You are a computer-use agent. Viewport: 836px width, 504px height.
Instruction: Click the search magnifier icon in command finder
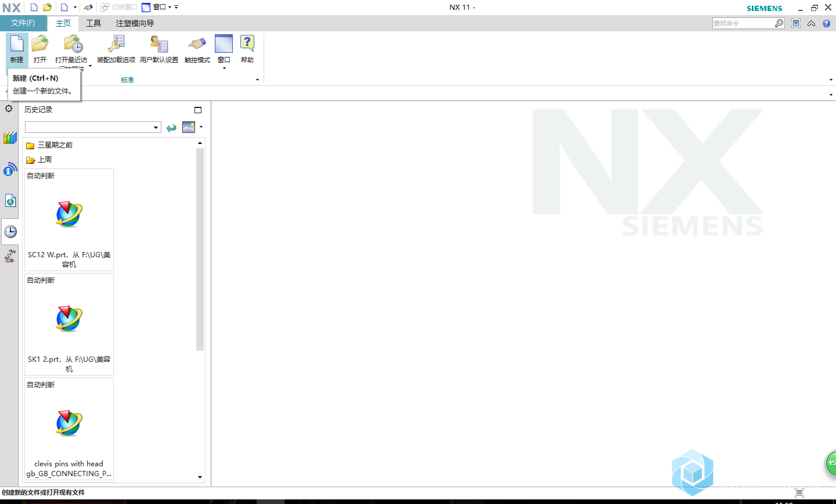click(779, 23)
